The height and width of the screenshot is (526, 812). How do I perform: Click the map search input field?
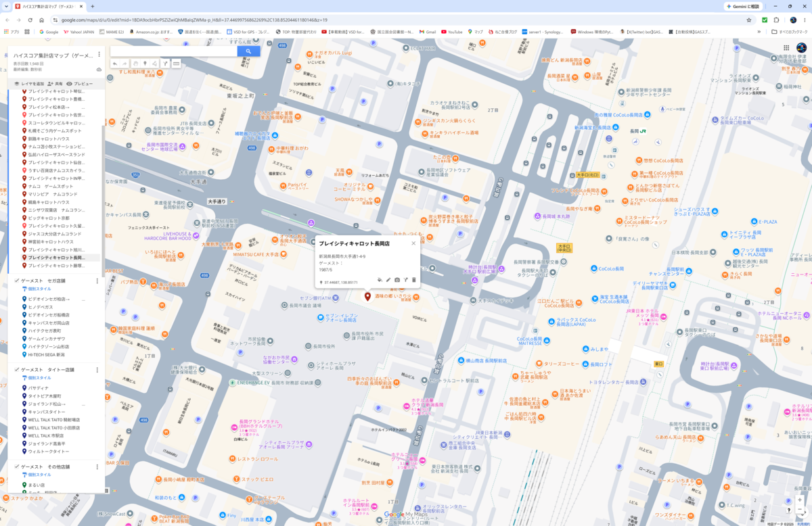[x=174, y=51]
